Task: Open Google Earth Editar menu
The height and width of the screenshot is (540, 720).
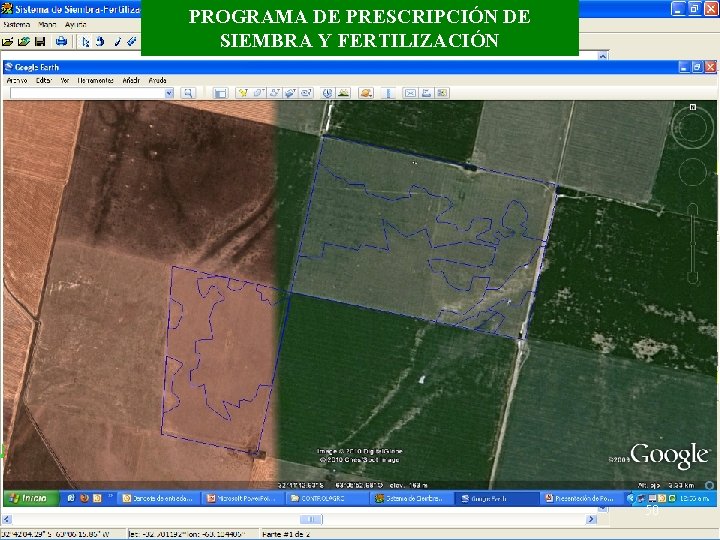Action: 44,80
